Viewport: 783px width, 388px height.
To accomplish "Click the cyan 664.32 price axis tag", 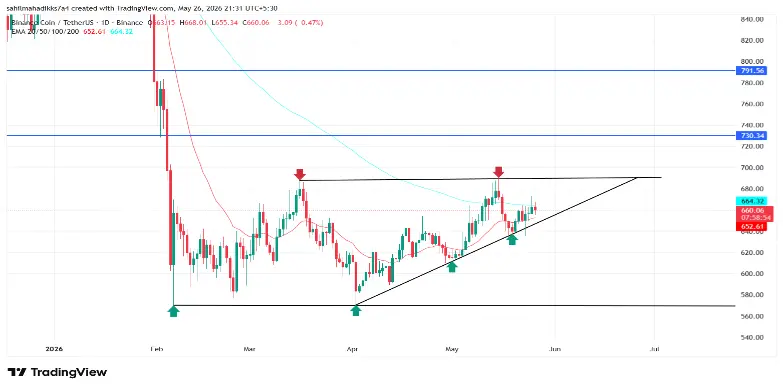I will (751, 201).
